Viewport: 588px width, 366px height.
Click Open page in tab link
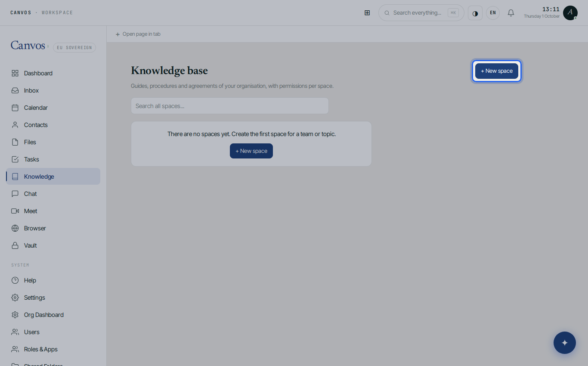(138, 34)
